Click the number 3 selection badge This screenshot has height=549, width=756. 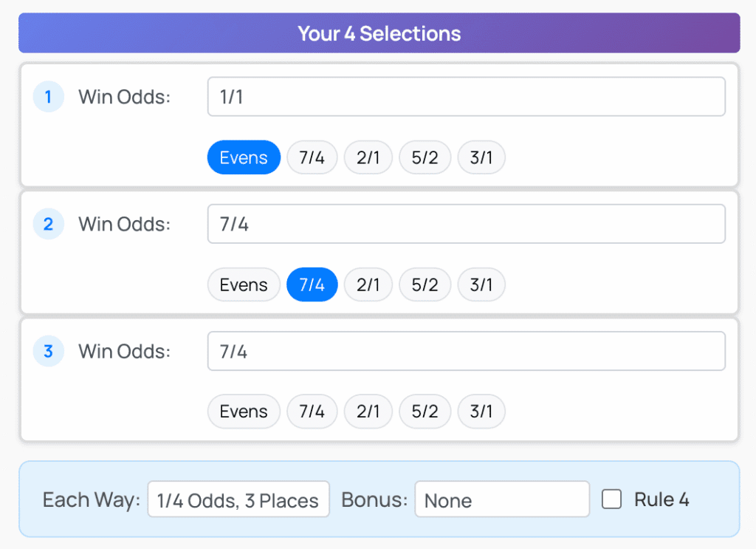pos(49,351)
